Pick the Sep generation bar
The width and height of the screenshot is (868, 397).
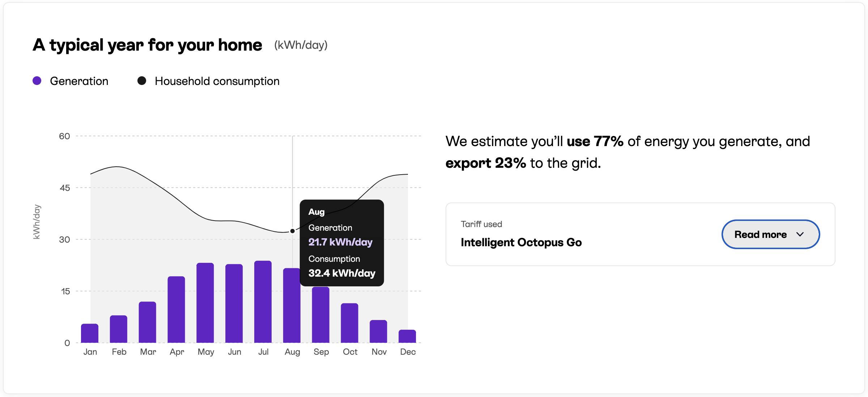(x=321, y=315)
